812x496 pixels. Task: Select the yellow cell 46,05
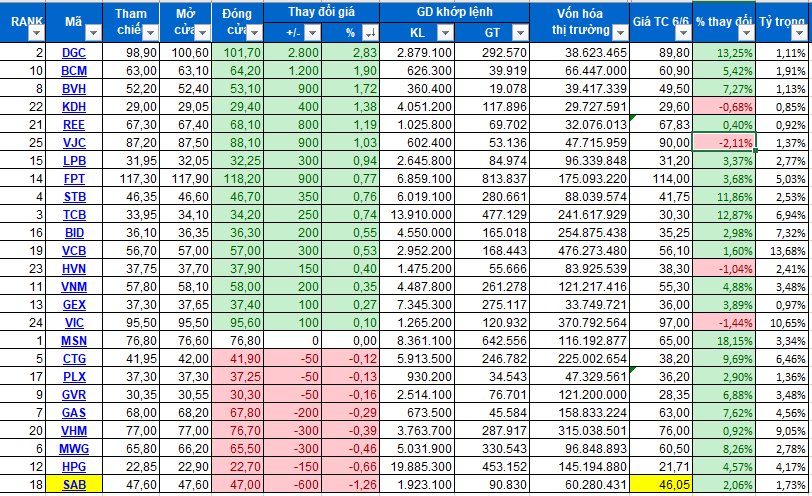pos(661,485)
